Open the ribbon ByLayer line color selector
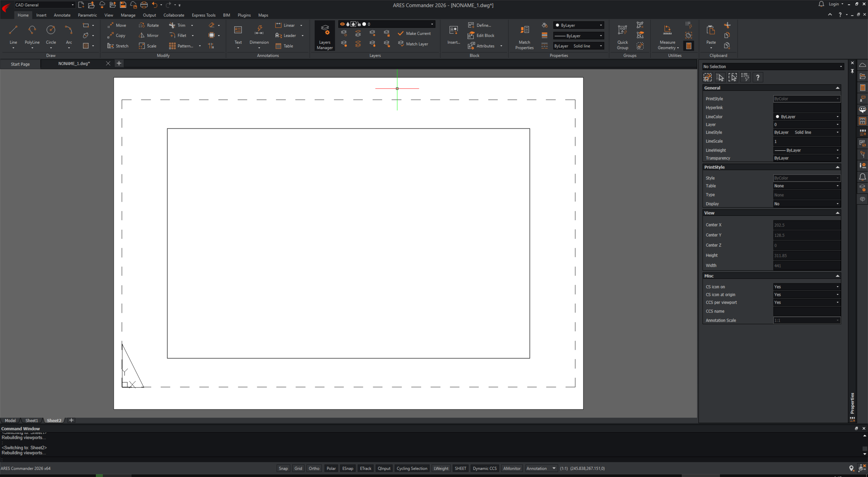The height and width of the screenshot is (477, 868). (x=579, y=25)
